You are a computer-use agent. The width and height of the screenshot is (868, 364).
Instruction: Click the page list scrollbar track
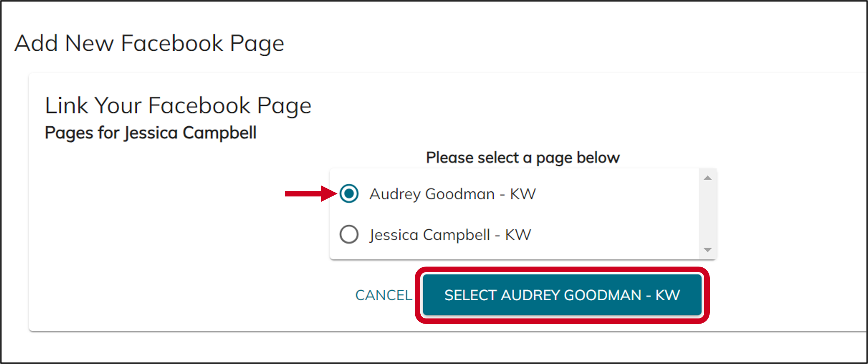tap(708, 214)
